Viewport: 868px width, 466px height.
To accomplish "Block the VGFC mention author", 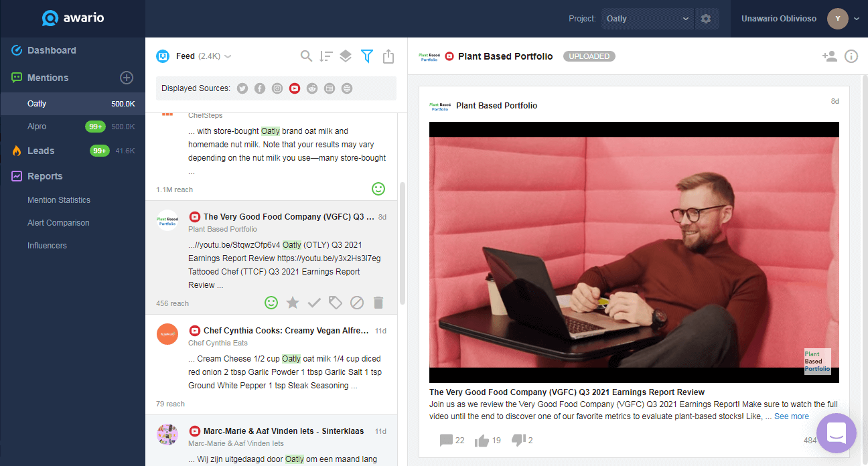I will 357,303.
